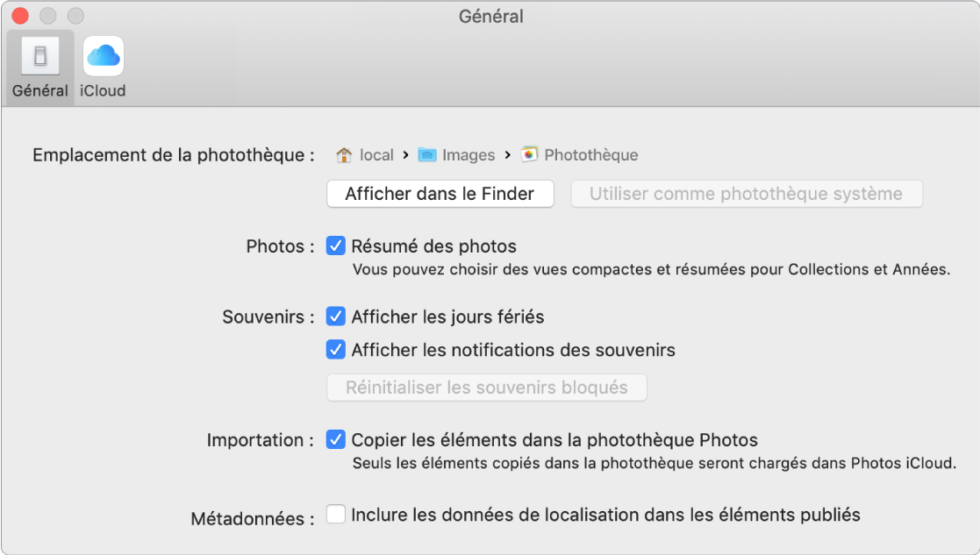Close the Général preferences window
Screen dimensions: 980x555
coord(20,16)
